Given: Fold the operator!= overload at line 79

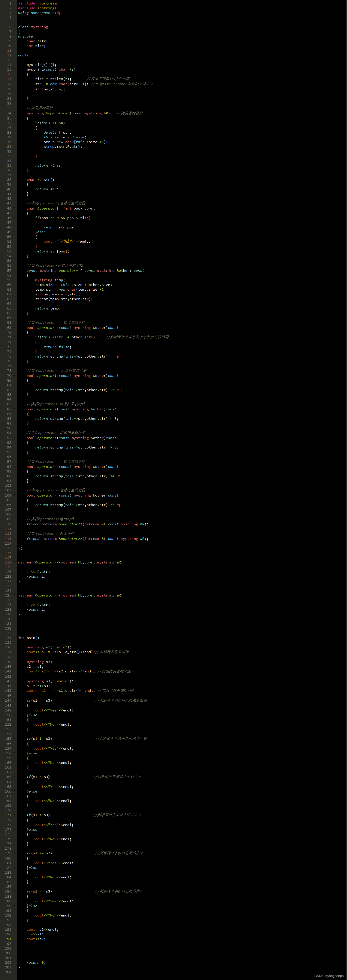Looking at the screenshot, I should tap(14, 376).
